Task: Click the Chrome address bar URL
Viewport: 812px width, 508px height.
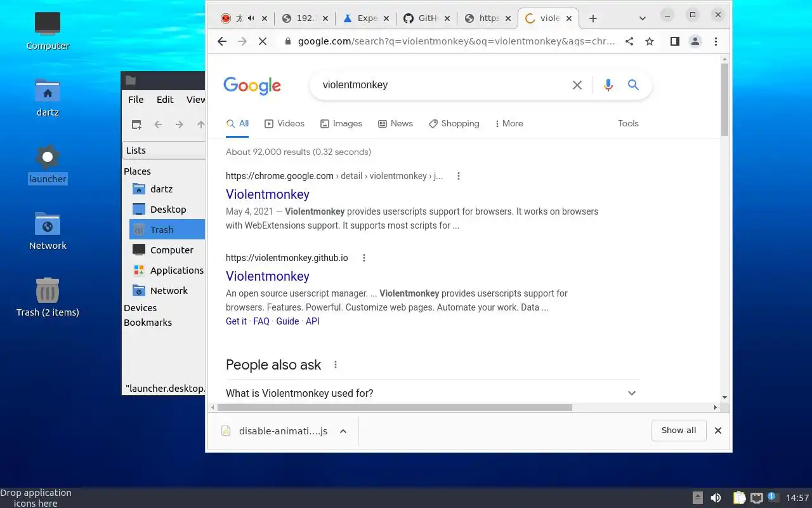Action: (x=457, y=41)
